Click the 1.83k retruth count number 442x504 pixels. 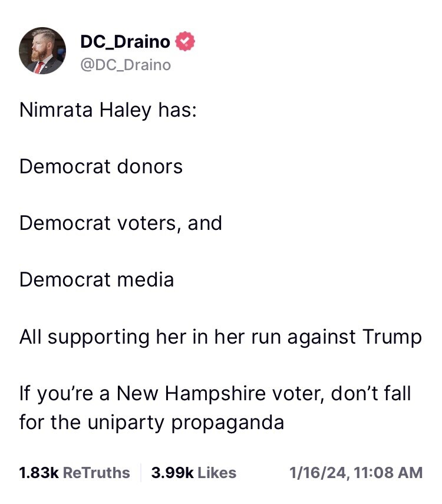38,472
